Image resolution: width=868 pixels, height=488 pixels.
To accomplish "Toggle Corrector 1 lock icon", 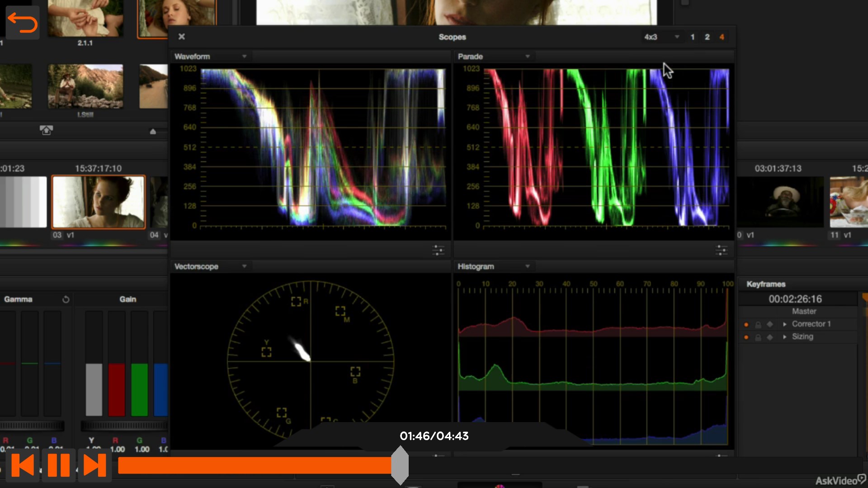I will tap(758, 324).
